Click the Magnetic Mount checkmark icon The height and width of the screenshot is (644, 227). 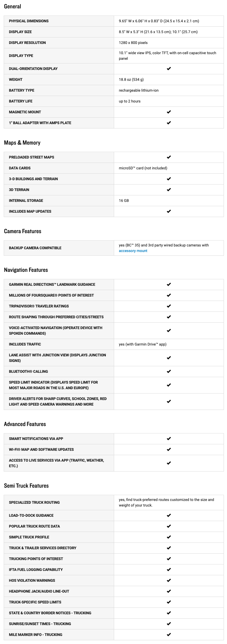(x=169, y=112)
